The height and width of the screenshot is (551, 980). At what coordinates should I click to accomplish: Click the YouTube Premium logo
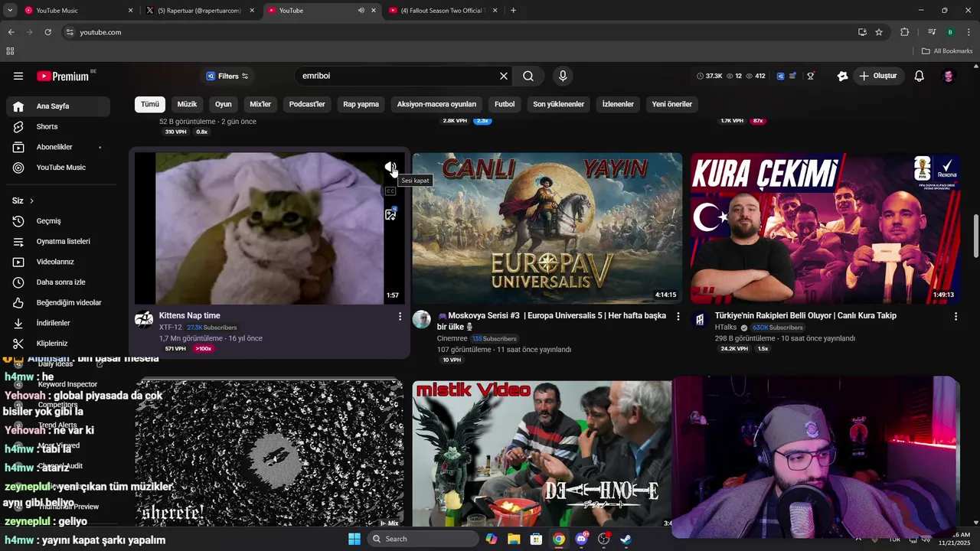click(x=63, y=76)
